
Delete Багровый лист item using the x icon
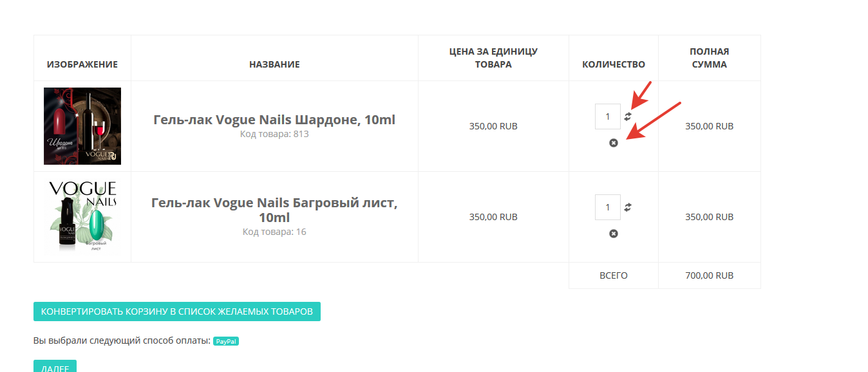click(614, 234)
